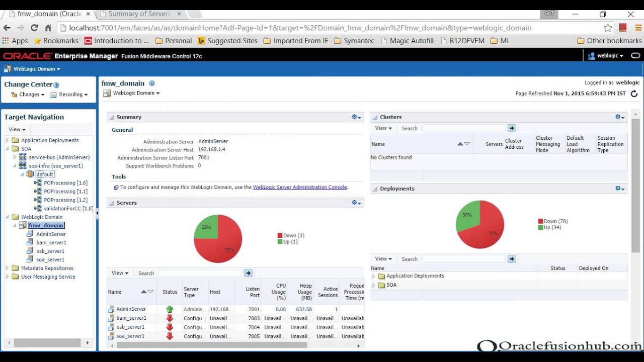644x362 pixels.
Task: Open AdminServer link in Servers table
Action: pyautogui.click(x=131, y=309)
